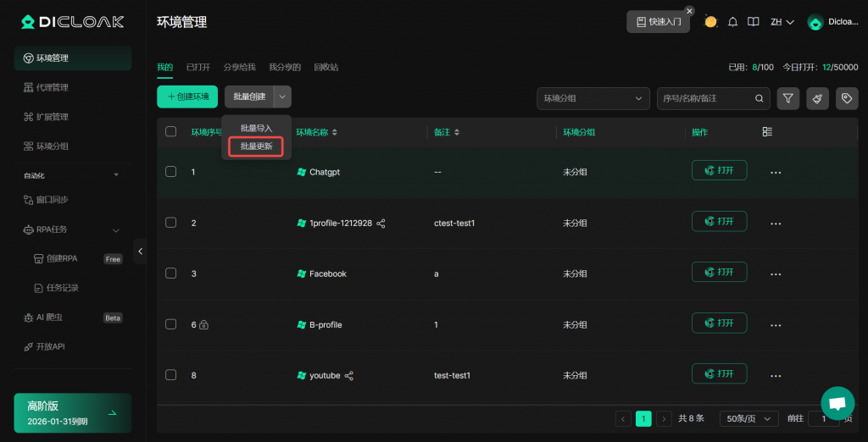This screenshot has width=868, height=442.
Task: Toggle the select-all checkbox in table header
Action: (170, 132)
